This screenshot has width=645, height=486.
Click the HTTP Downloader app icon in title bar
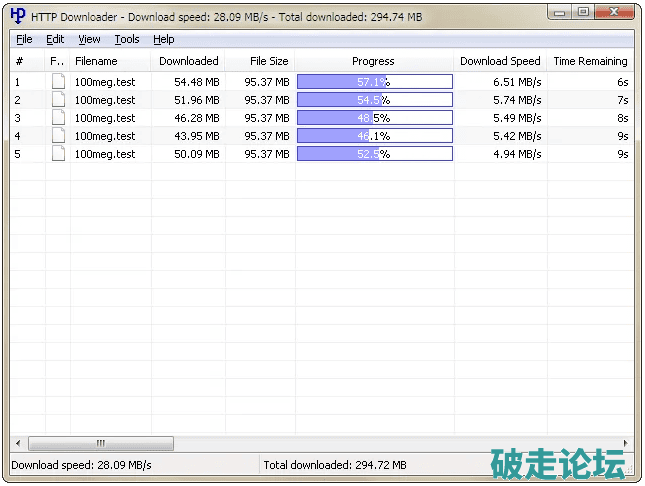[17, 16]
